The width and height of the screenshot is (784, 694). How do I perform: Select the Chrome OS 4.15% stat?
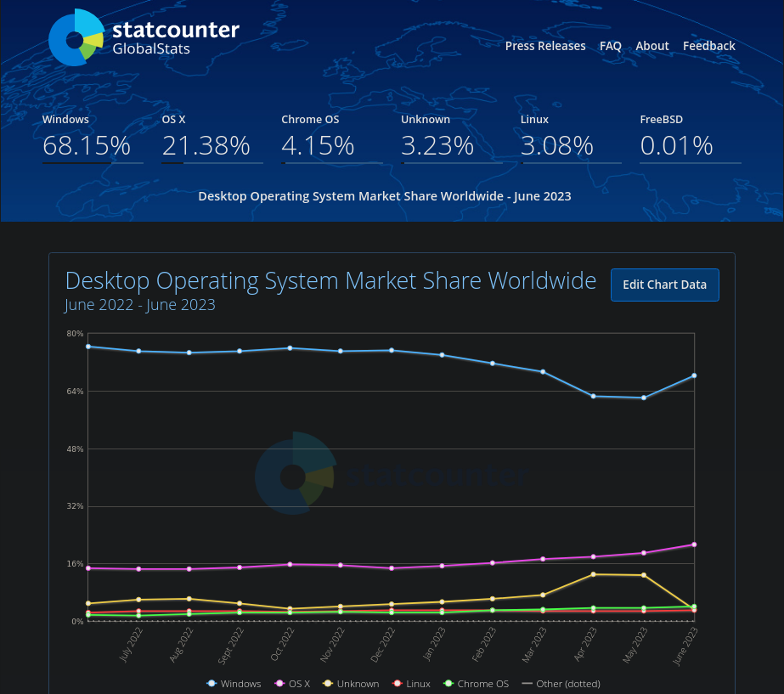pyautogui.click(x=331, y=138)
